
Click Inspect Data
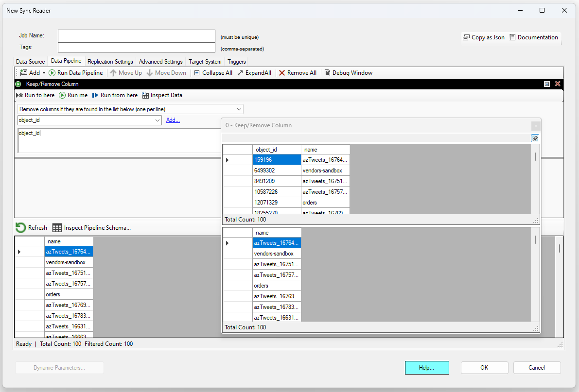162,95
